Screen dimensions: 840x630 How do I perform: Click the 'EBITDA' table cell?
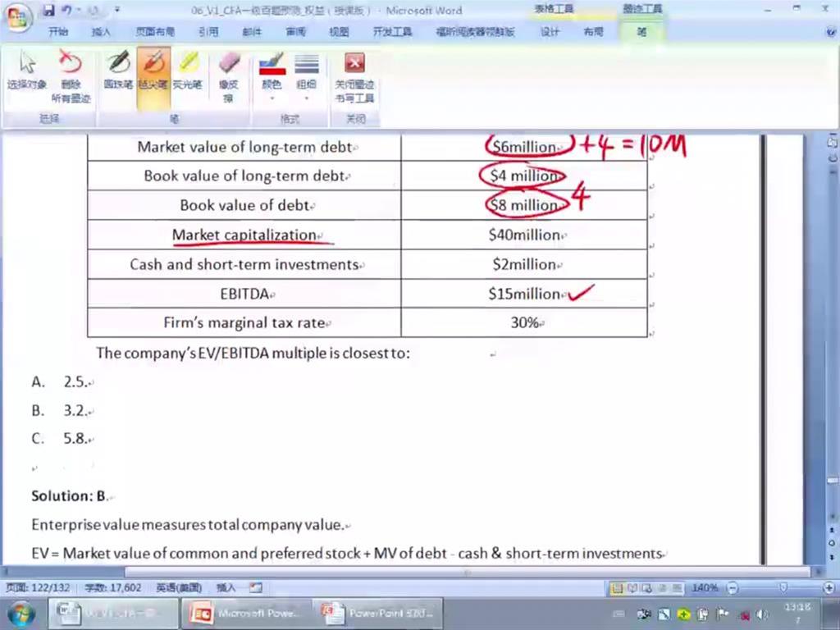click(x=244, y=294)
